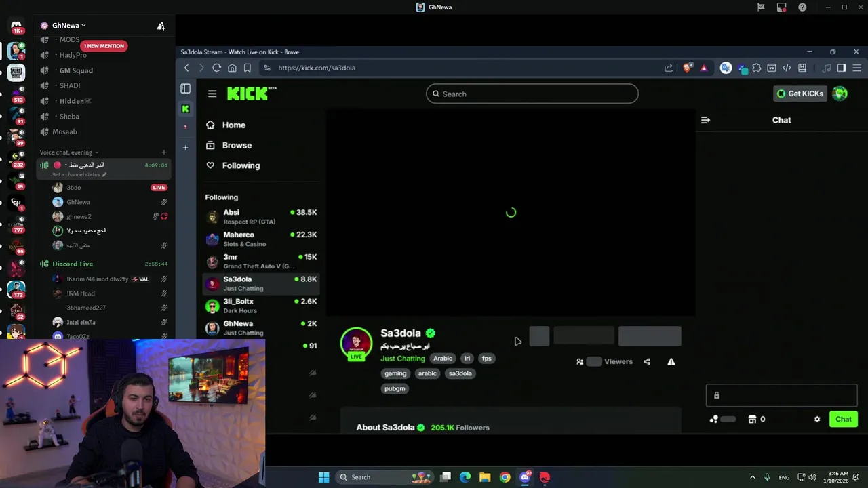Viewport: 868px width, 488px height.
Task: Click the irl tag chip
Action: pyautogui.click(x=467, y=359)
